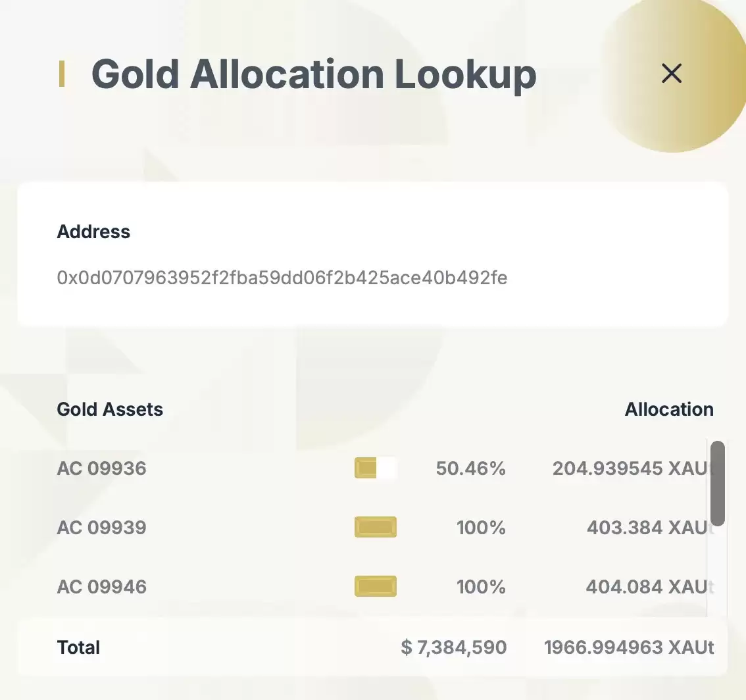Click the gold yellow accent bar beside the title
The width and height of the screenshot is (746, 700).
[x=62, y=73]
